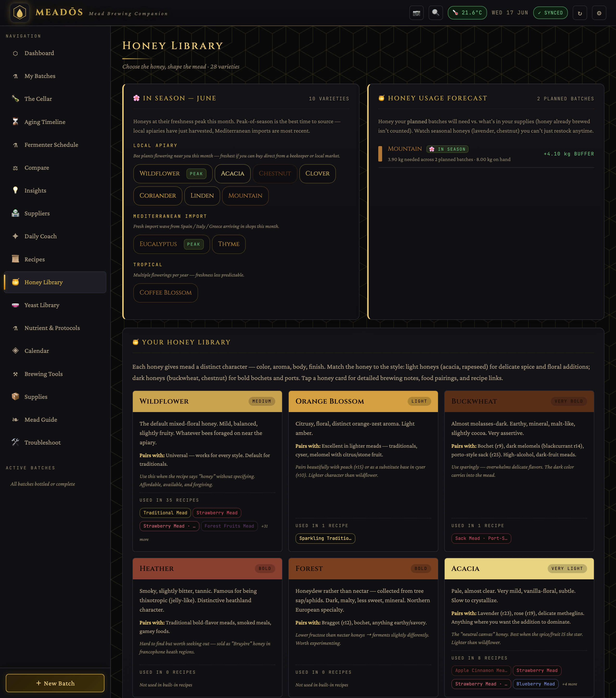Screen dimensions: 616x698
Task: Open the Buckwheat card header
Action: tap(519, 401)
